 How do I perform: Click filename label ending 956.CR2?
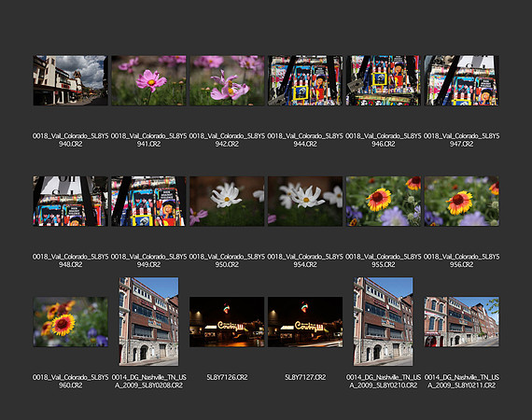coord(461,260)
